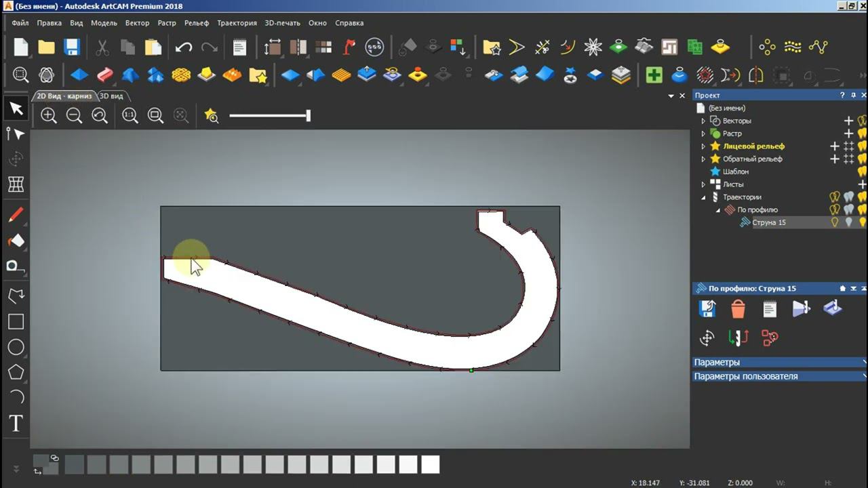
Task: Click the zoom slider handle
Action: pyautogui.click(x=309, y=115)
